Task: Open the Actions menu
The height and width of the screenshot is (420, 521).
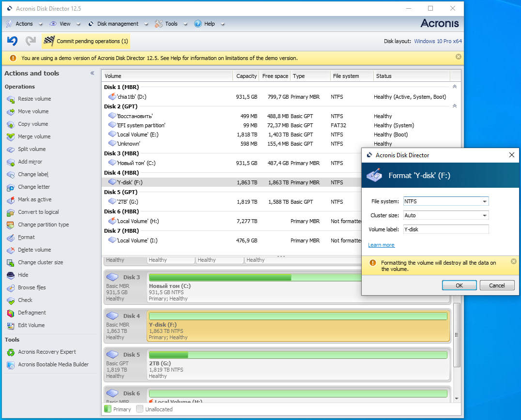Action: (24, 24)
